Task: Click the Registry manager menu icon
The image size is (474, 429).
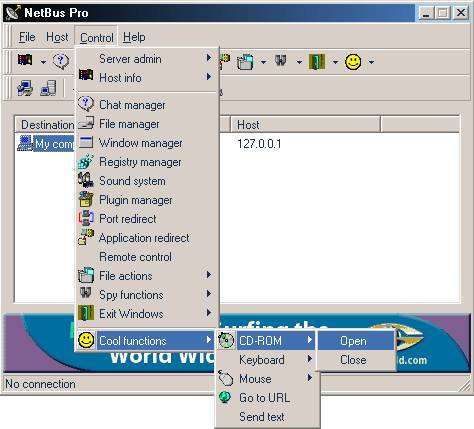Action: pos(86,161)
